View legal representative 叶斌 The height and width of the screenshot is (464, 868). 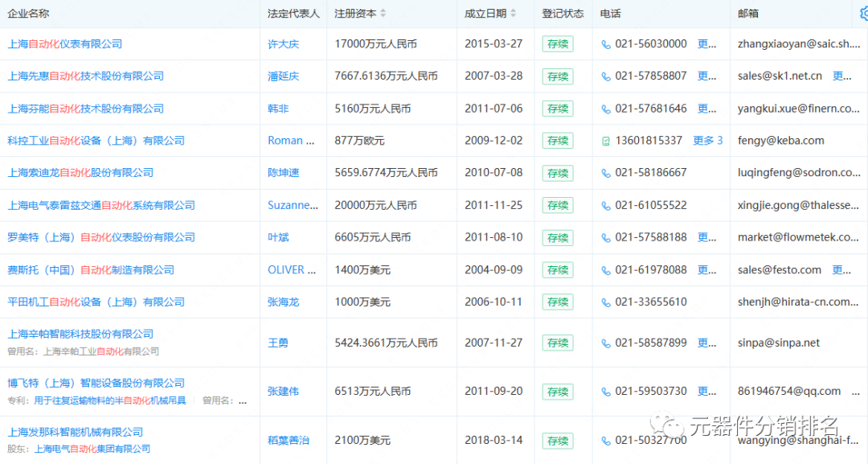tap(278, 237)
